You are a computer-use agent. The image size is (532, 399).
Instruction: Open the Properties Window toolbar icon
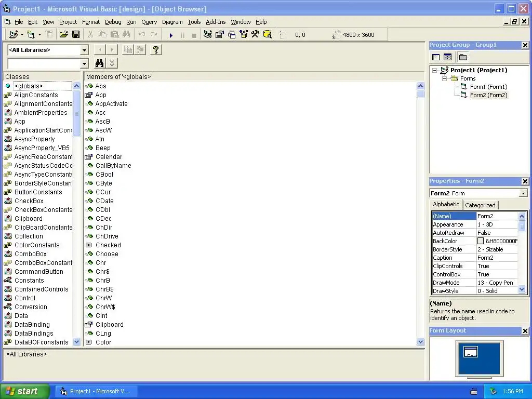point(220,35)
